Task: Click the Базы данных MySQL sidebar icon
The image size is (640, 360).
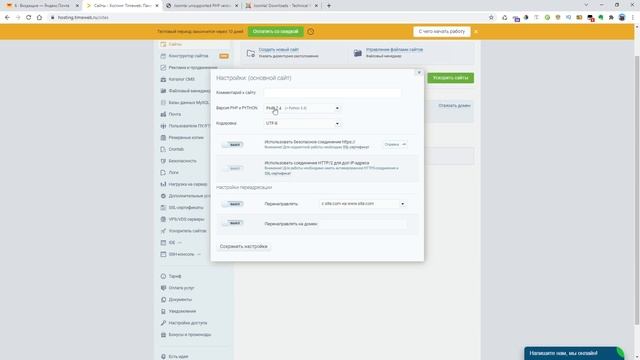Action: (163, 102)
